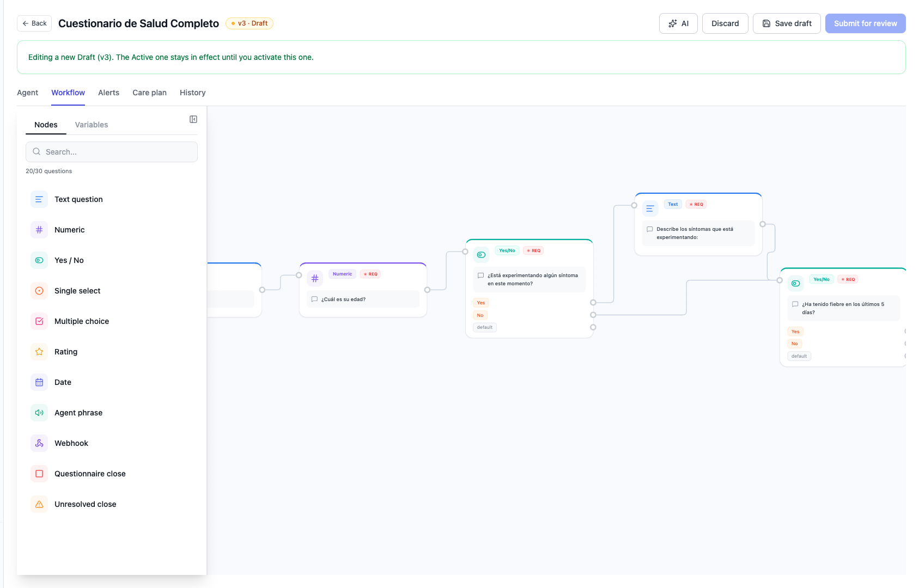Click the Text type badge on Describe los síntomas node
The width and height of the screenshot is (919, 588).
tap(673, 204)
